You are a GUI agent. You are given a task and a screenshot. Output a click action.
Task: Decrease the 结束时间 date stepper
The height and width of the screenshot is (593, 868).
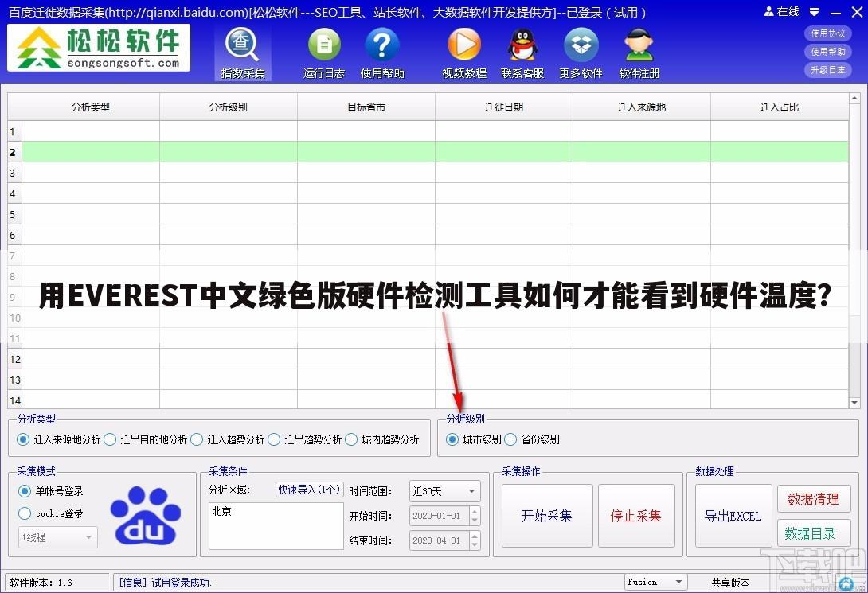(475, 545)
